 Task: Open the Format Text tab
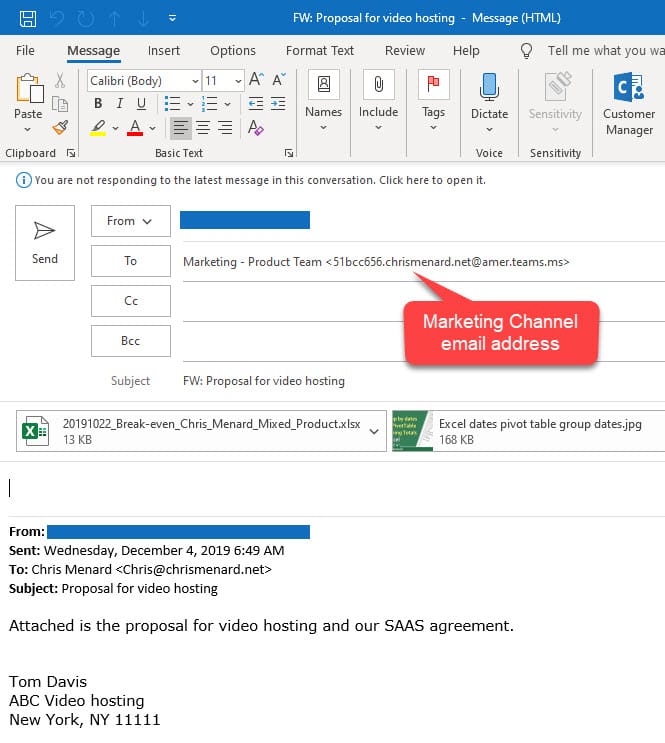tap(320, 51)
